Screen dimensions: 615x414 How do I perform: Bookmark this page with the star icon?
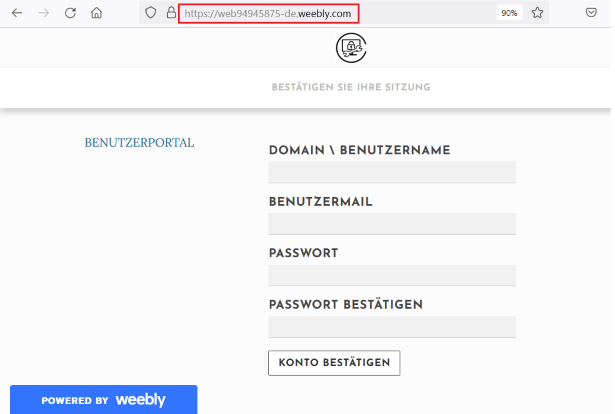(x=537, y=13)
